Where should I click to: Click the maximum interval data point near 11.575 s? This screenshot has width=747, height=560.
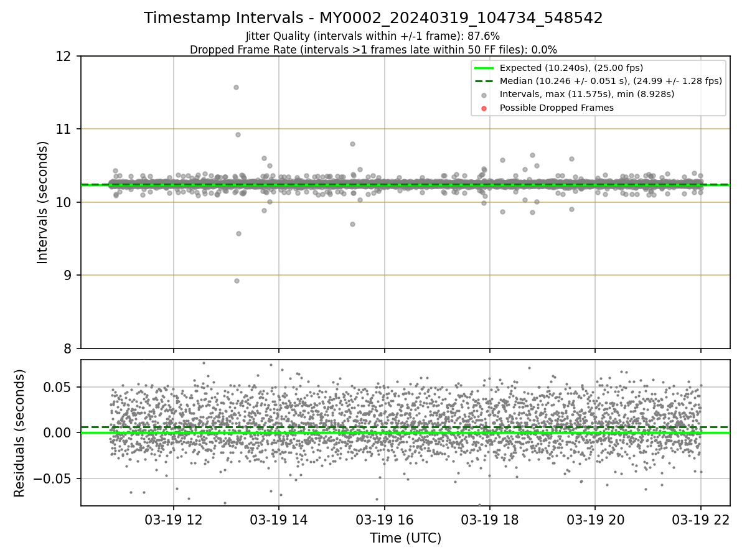coord(236,87)
